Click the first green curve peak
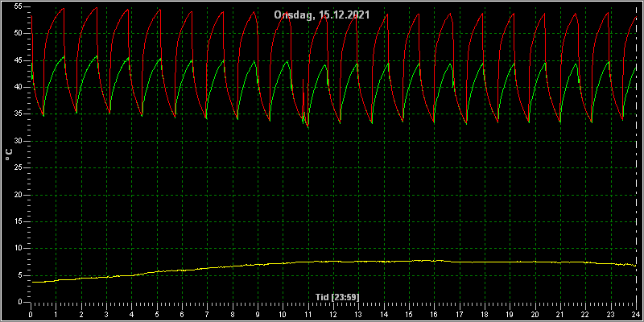Image resolution: width=644 pixels, height=322 pixels. point(63,56)
